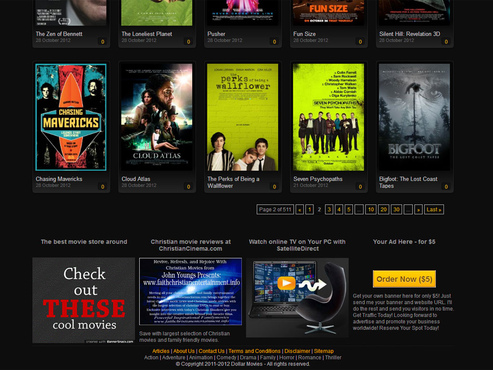Viewport: 493px width, 370px height.
Task: Click comment count icon on Silent Hill card
Action: [x=446, y=42]
